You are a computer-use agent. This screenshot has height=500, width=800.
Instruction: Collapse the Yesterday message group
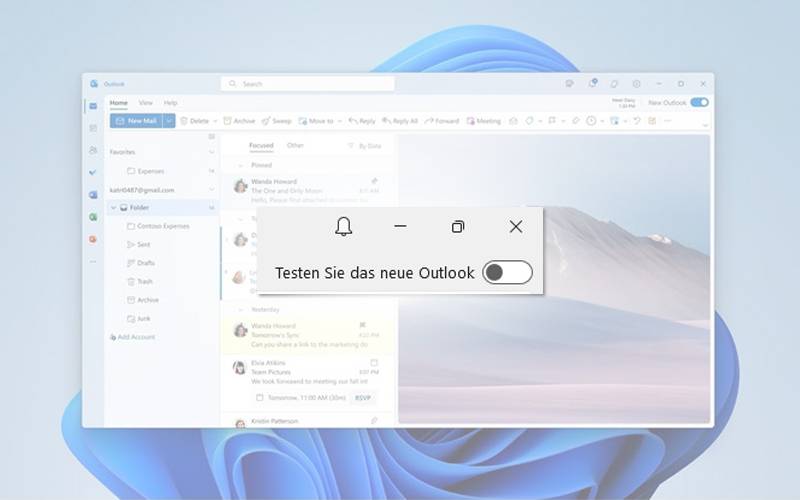point(240,310)
